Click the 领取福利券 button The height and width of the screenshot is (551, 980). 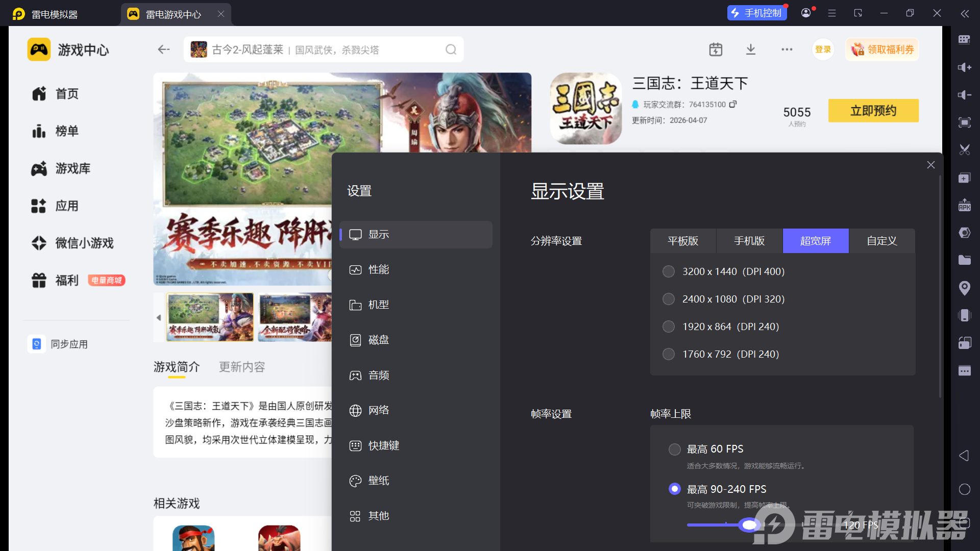click(882, 49)
